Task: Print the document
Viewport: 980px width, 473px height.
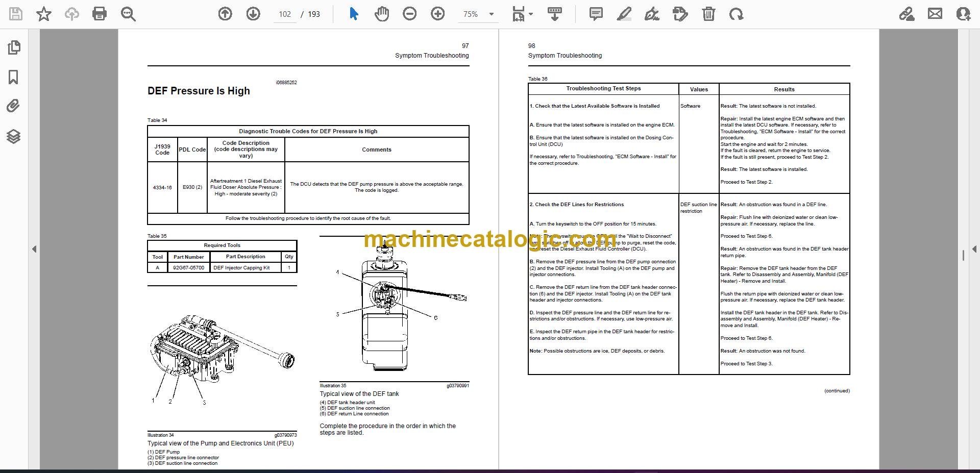Action: tap(100, 14)
